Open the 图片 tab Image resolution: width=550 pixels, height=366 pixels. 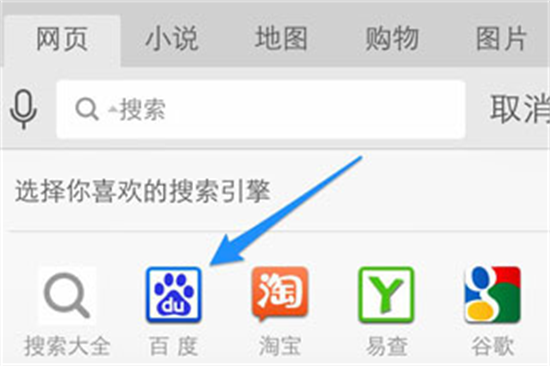coord(501,39)
